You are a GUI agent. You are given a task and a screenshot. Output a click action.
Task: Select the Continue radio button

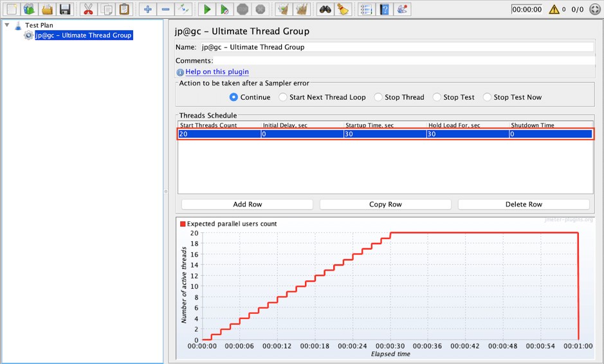click(x=233, y=97)
